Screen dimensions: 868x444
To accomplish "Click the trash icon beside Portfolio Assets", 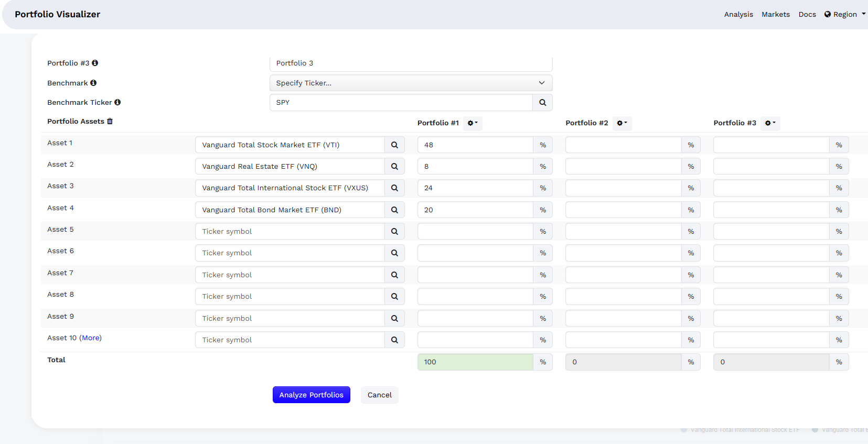I will (x=110, y=122).
